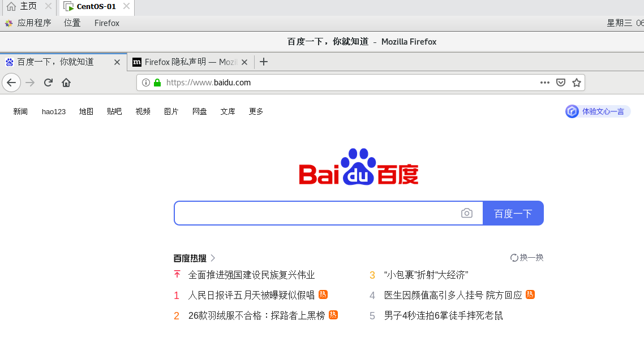Open 医生因颜值高引多人挂号 hot search
This screenshot has height=364, width=644.
453,295
